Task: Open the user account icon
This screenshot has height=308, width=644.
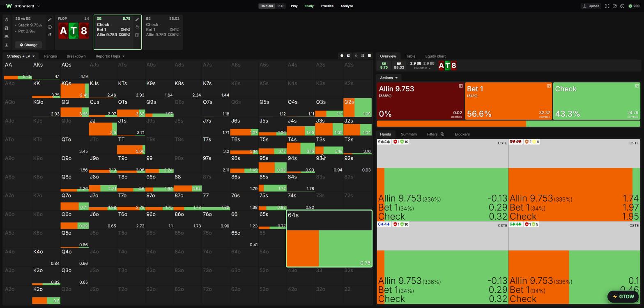Action: pos(622,6)
